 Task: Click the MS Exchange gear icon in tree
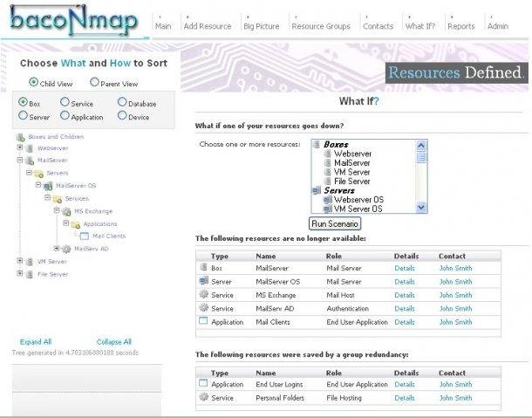66,211
